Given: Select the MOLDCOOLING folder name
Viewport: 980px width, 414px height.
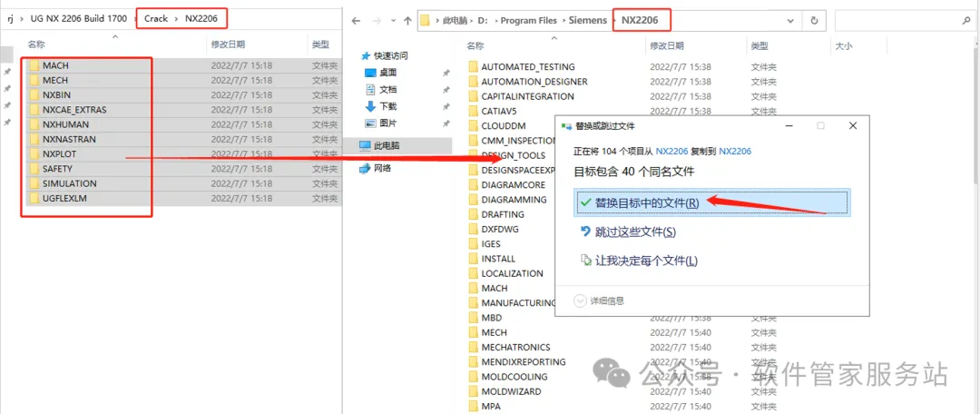Looking at the screenshot, I should (514, 377).
